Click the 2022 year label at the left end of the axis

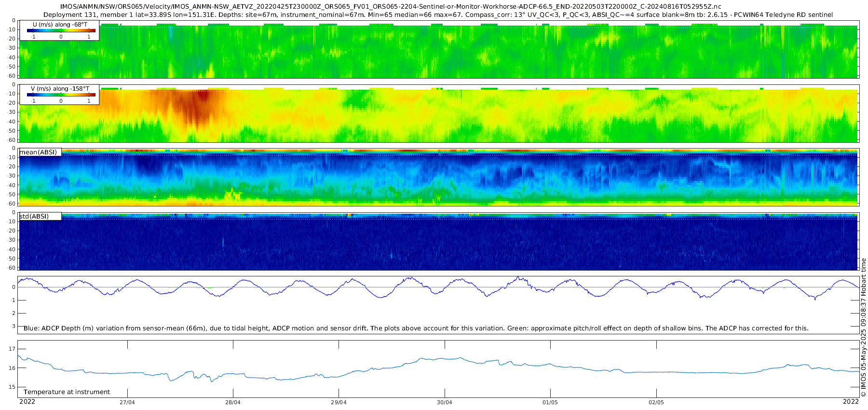pyautogui.click(x=27, y=402)
